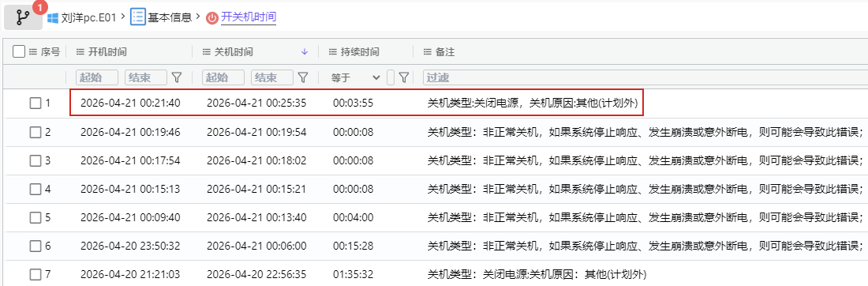This screenshot has height=286, width=868.
Task: Click the funnel filter icon under 关机时间
Action: [x=303, y=77]
